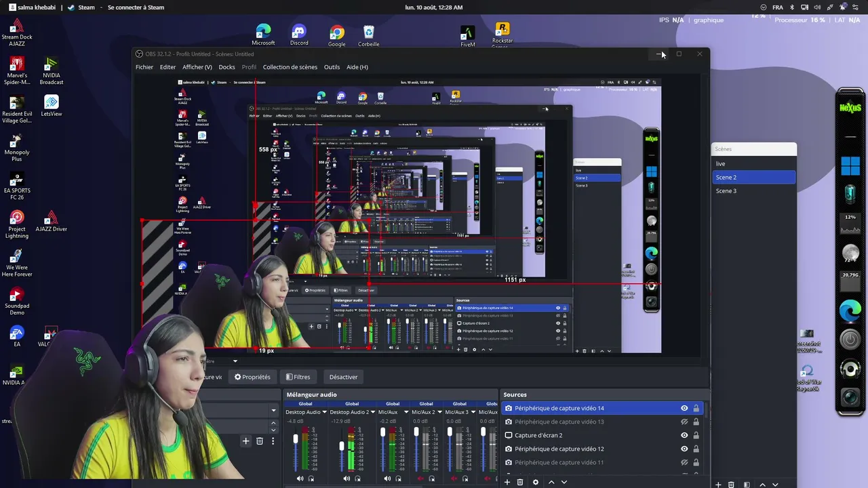Screen dimensions: 868x488
Task: Open source properties gear in the Sources toolbar
Action: [536, 482]
